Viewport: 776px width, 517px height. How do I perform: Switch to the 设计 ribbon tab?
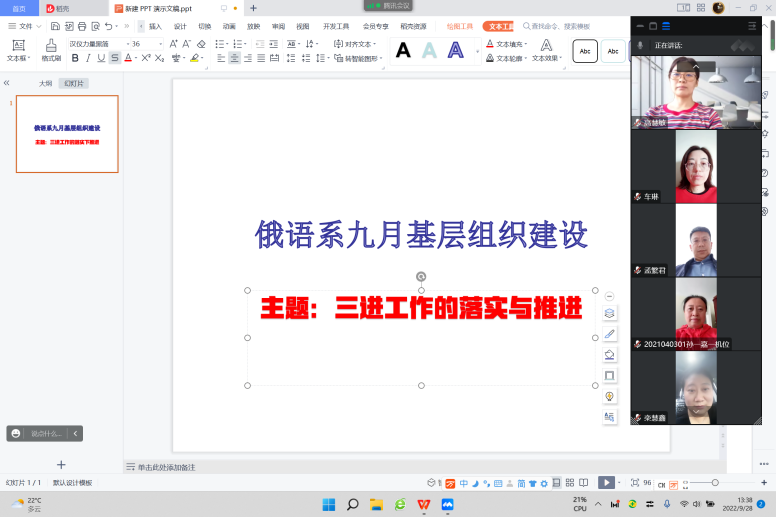pos(180,26)
